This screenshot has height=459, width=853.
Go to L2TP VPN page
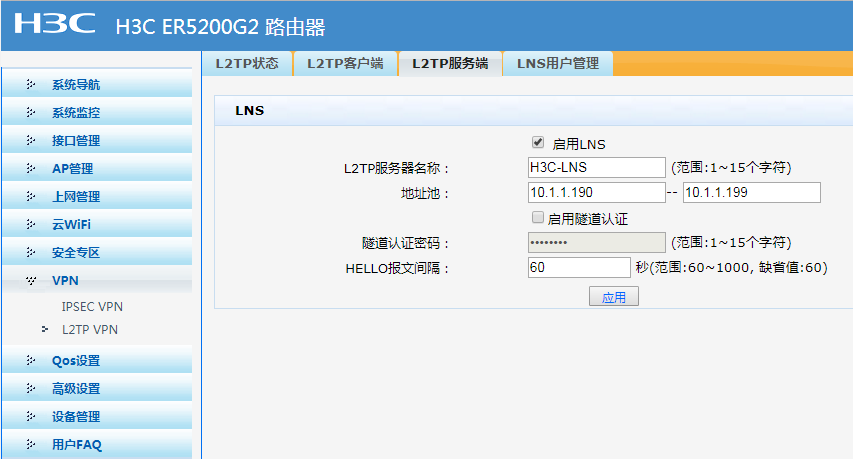pyautogui.click(x=90, y=330)
